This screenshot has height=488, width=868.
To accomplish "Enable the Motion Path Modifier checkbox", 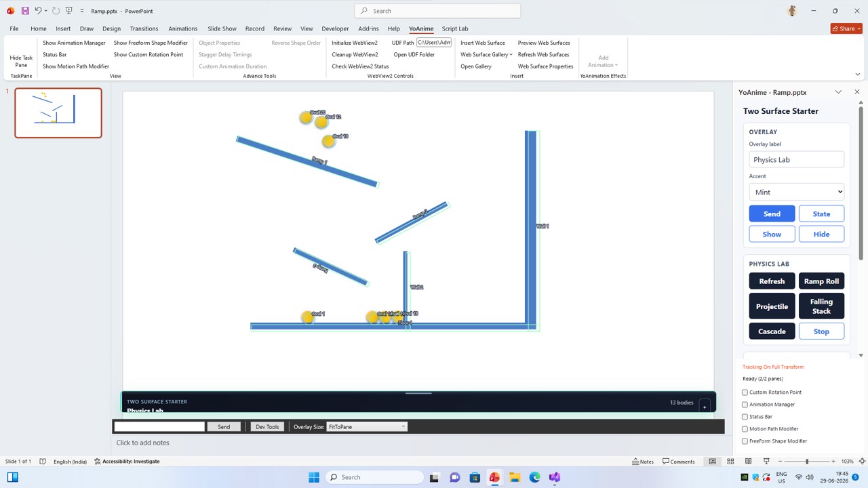I will [745, 429].
